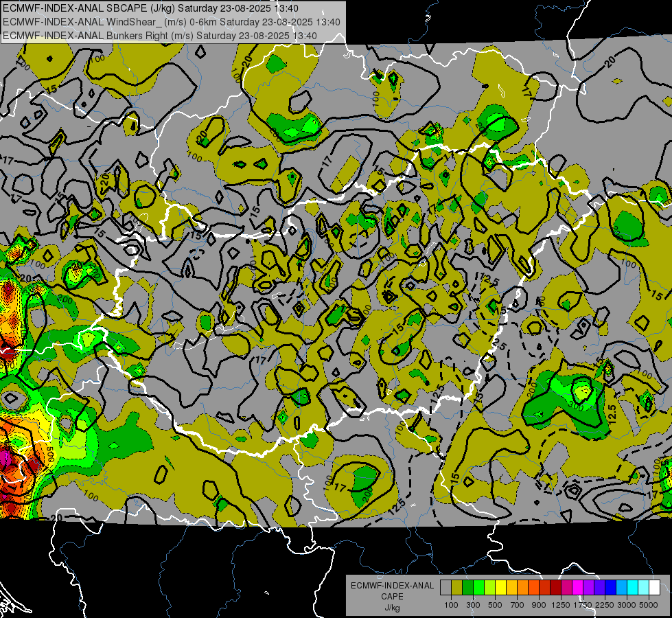Click the legend value 700
The width and height of the screenshot is (672, 618).
pyautogui.click(x=518, y=605)
